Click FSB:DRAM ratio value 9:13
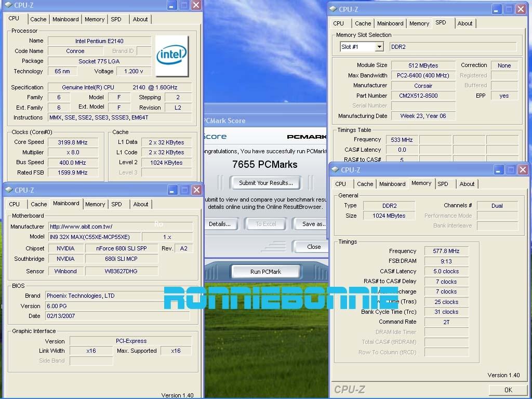532x399 pixels. [x=446, y=261]
